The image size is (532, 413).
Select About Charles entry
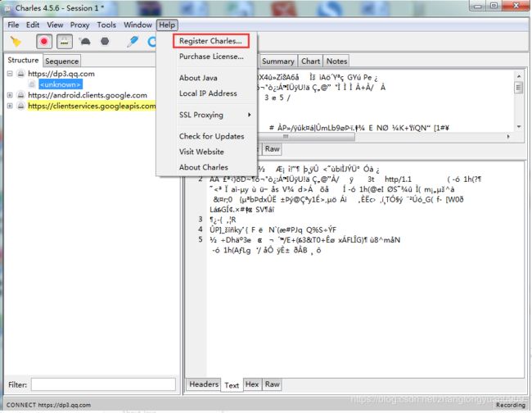(x=204, y=167)
